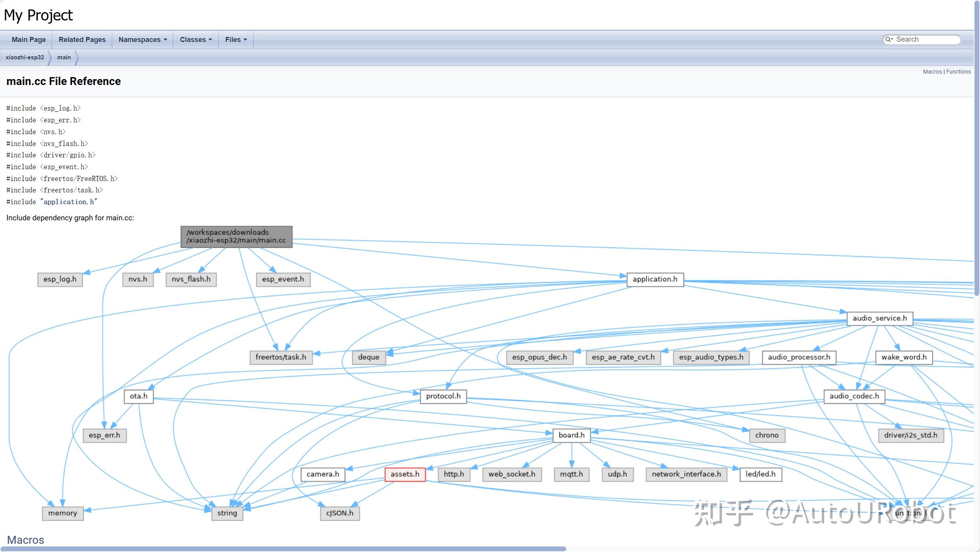Expand the Classes dropdown menu
This screenshot has width=980, height=552.
tap(196, 40)
